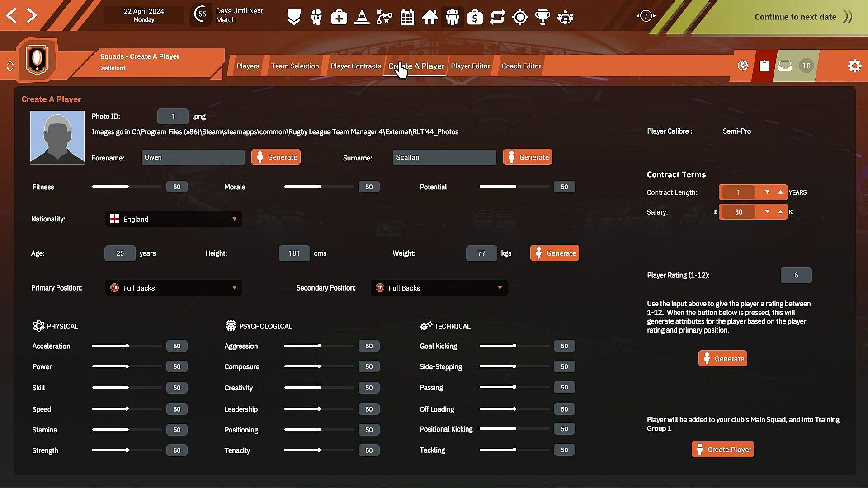The width and height of the screenshot is (868, 488).
Task: Open the trophy competitions icon
Action: pyautogui.click(x=542, y=17)
